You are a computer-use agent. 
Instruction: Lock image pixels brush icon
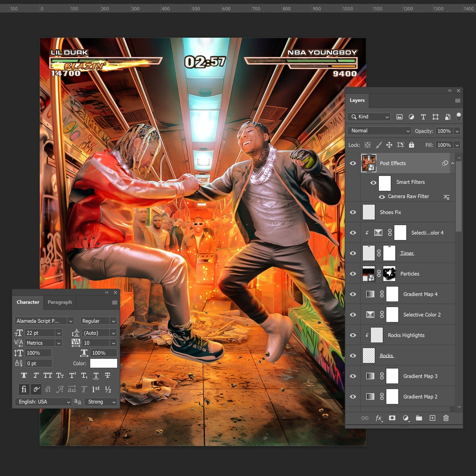(379, 145)
